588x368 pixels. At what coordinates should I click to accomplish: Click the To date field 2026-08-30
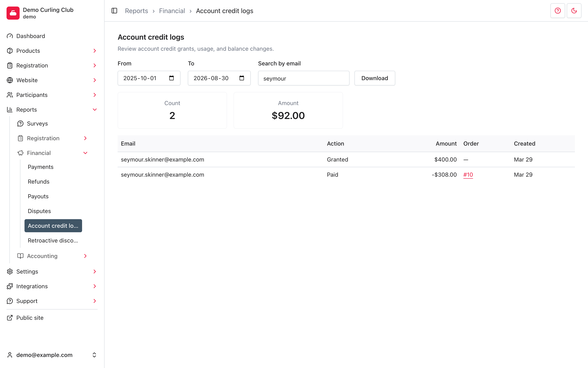click(219, 78)
